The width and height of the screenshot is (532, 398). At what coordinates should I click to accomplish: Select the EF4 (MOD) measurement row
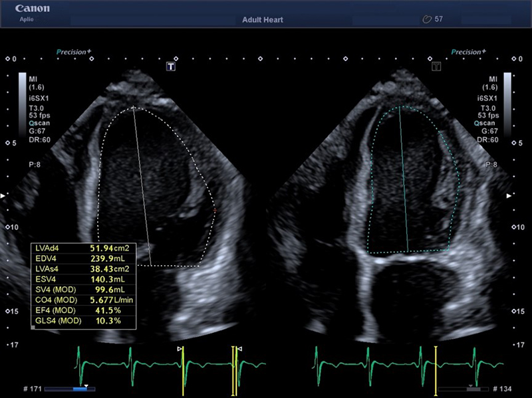pyautogui.click(x=83, y=310)
